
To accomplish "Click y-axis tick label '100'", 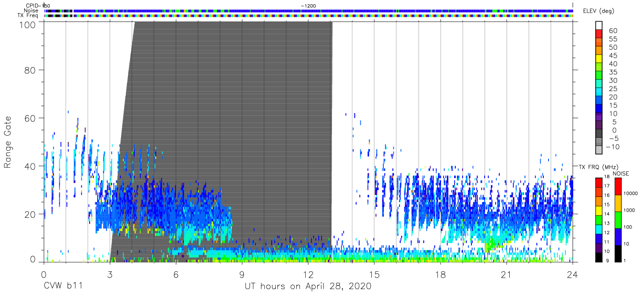I will pyautogui.click(x=29, y=24).
